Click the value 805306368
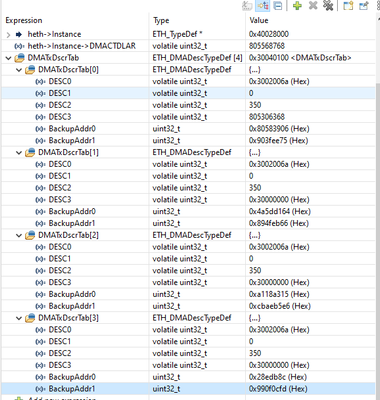This screenshot has width=380, height=400. (267, 117)
